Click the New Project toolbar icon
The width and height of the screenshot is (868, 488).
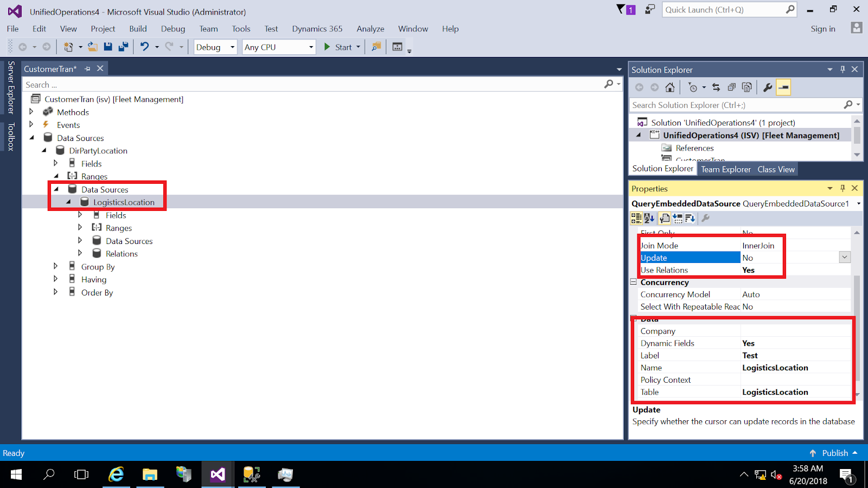pyautogui.click(x=68, y=47)
